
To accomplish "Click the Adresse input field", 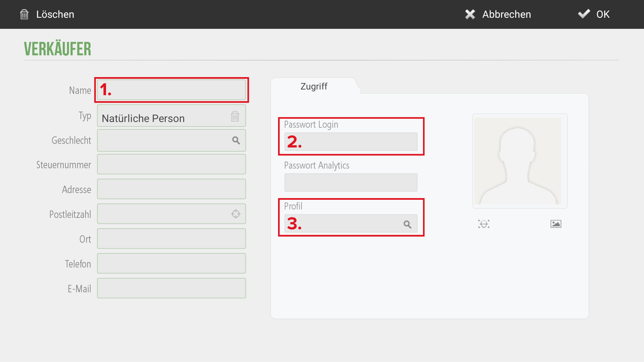I will click(171, 189).
